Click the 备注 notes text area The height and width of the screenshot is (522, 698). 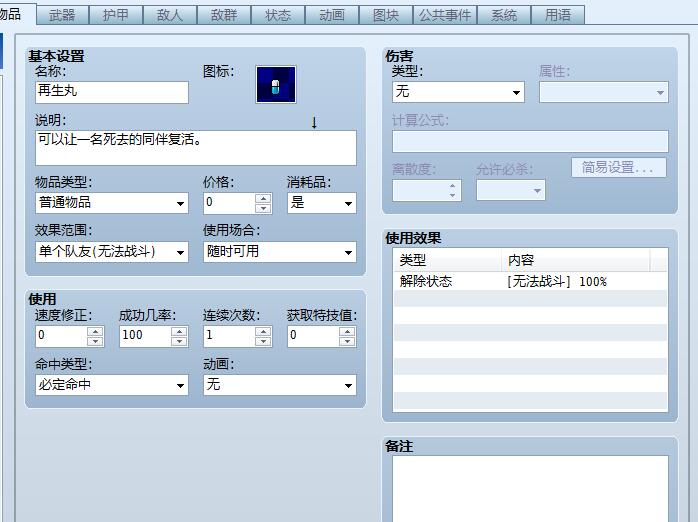pos(530,488)
